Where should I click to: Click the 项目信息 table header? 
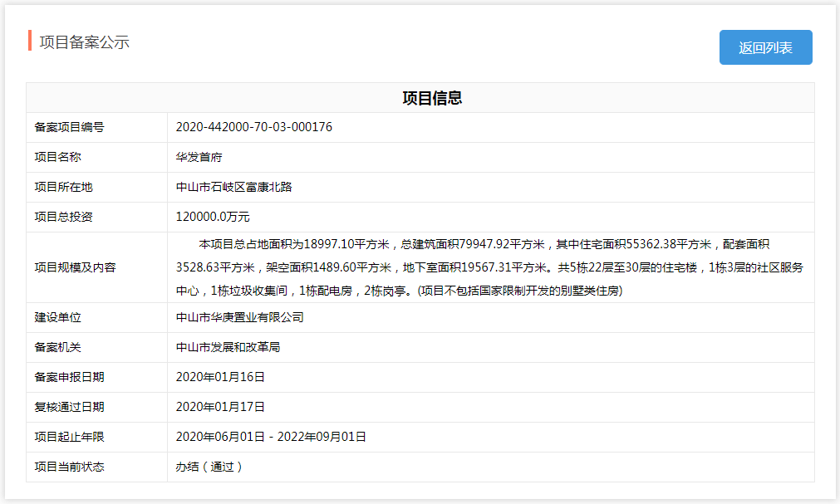pyautogui.click(x=420, y=98)
